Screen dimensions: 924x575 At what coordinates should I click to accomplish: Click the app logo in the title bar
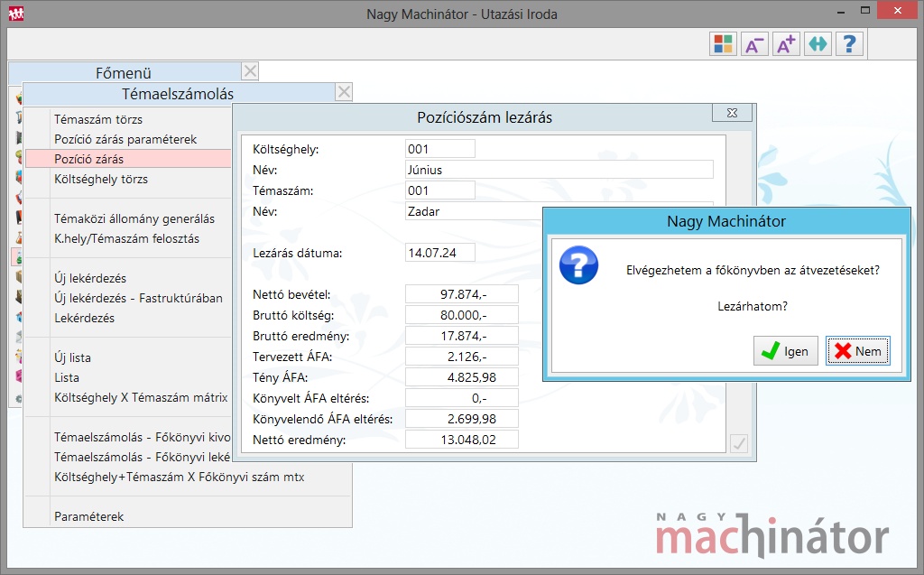click(16, 13)
